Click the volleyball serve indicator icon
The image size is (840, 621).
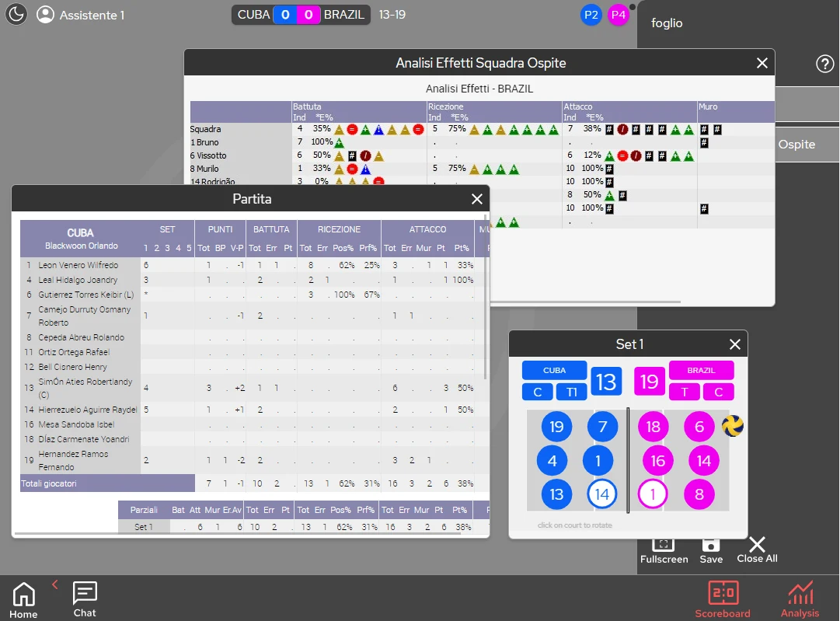[x=732, y=426]
